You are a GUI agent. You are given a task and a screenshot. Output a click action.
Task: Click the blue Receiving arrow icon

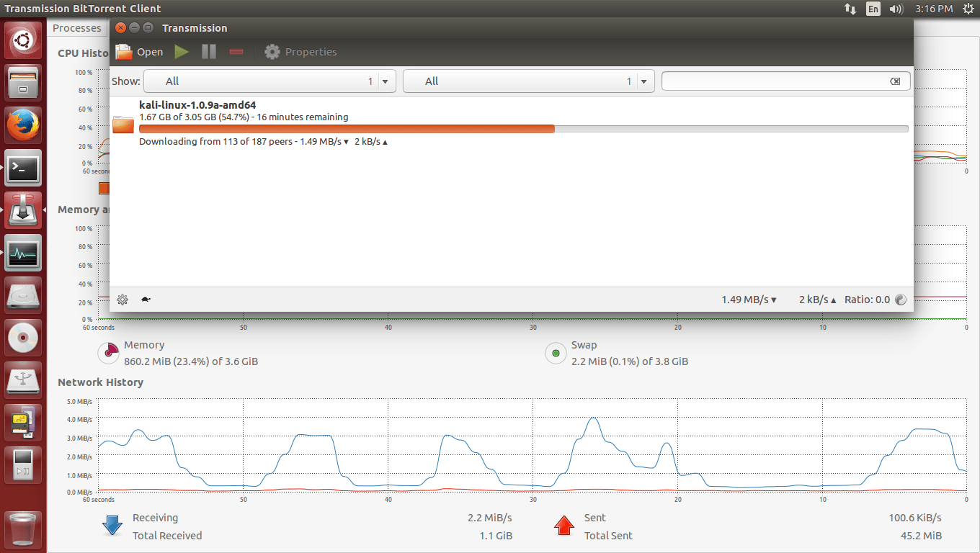(x=112, y=526)
